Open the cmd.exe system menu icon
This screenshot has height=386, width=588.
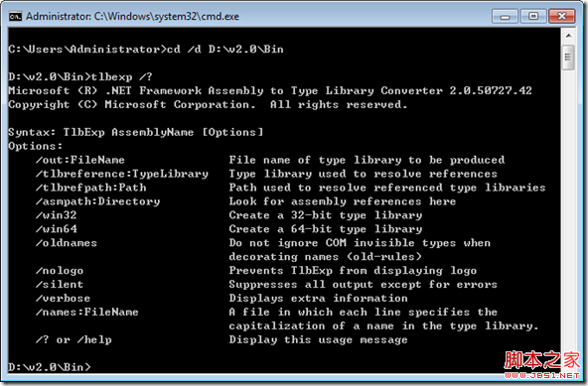(15, 17)
